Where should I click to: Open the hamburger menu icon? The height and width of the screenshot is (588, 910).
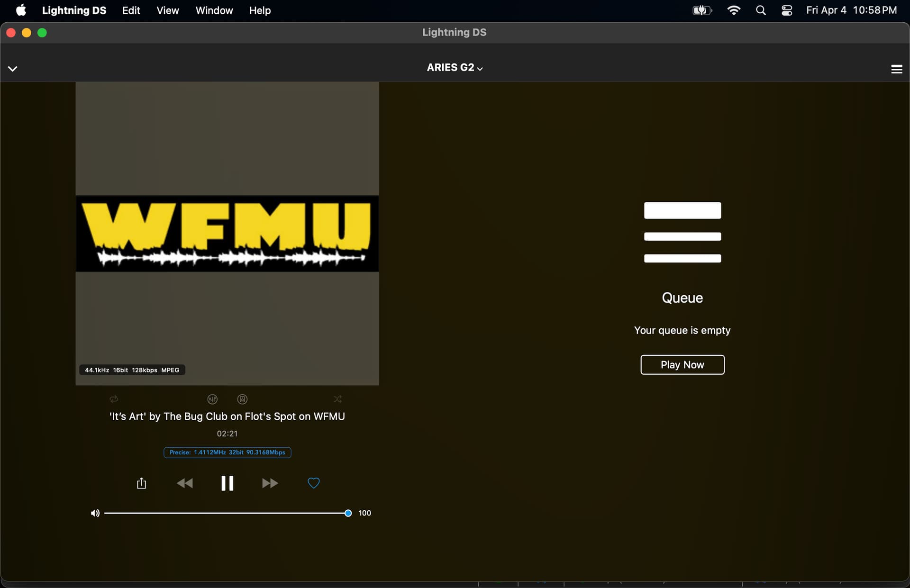(896, 69)
